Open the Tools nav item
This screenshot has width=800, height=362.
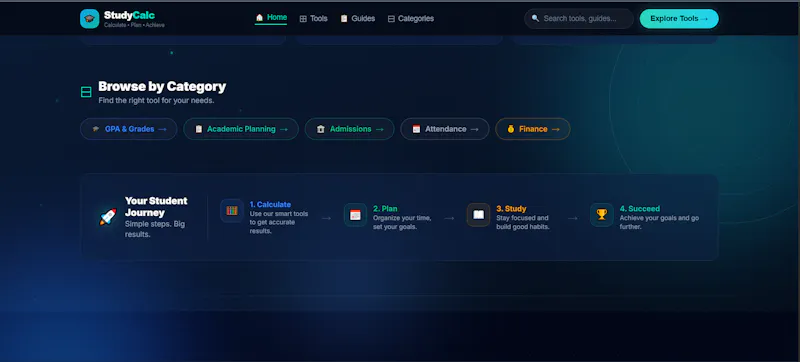313,18
